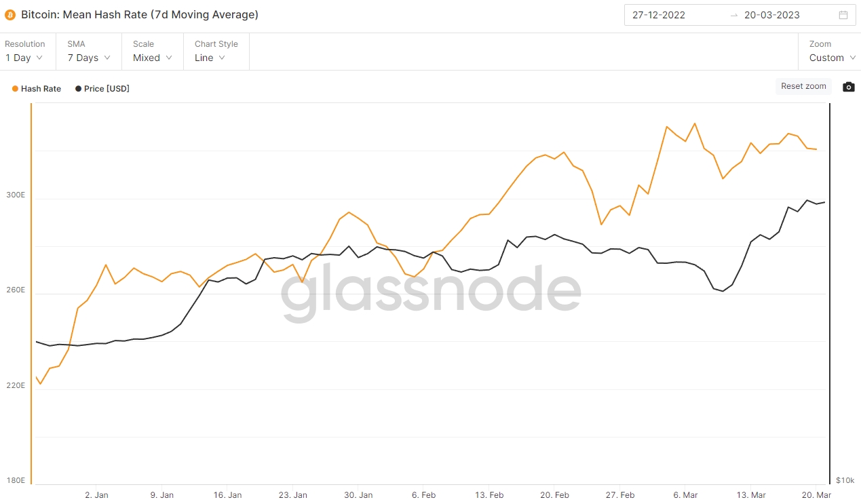Change the Chart Style Line dropdown
The height and width of the screenshot is (504, 861).
[210, 58]
